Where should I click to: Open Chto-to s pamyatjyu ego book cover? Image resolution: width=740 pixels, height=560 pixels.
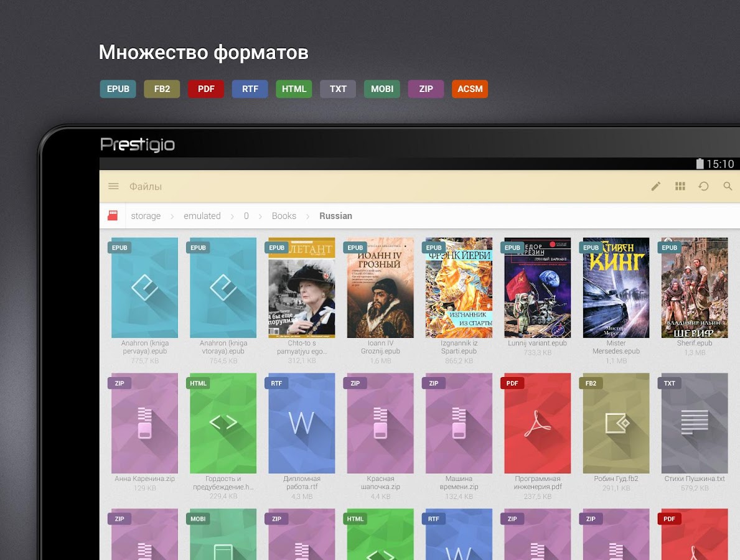pos(302,287)
